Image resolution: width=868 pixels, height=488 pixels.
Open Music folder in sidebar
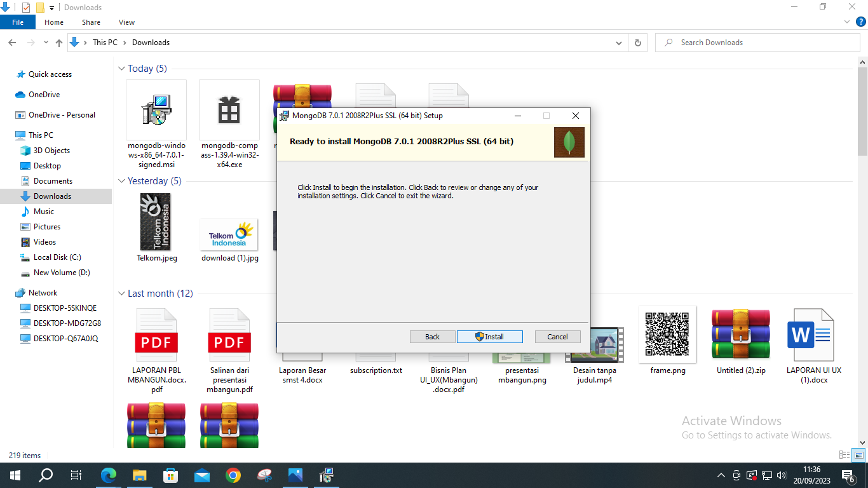coord(44,212)
